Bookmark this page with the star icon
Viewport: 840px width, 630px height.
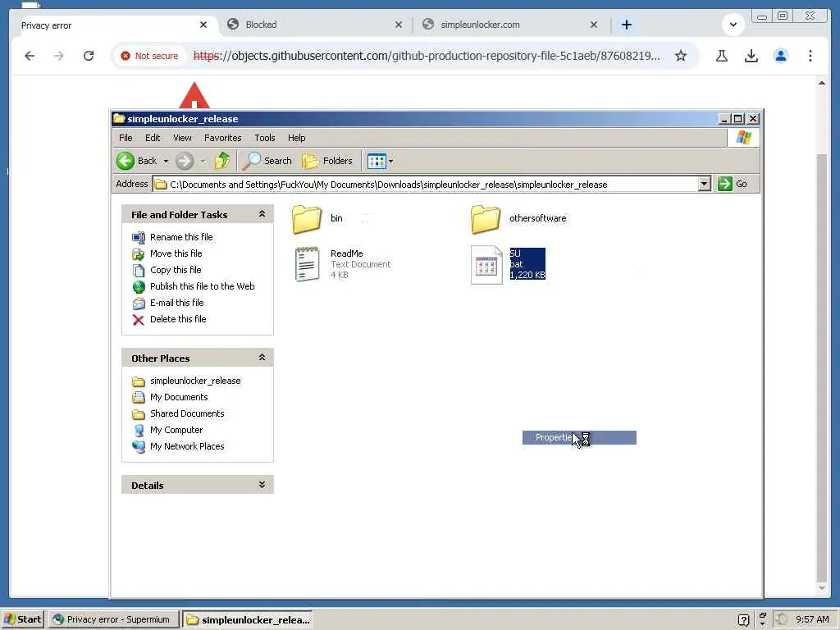[680, 56]
